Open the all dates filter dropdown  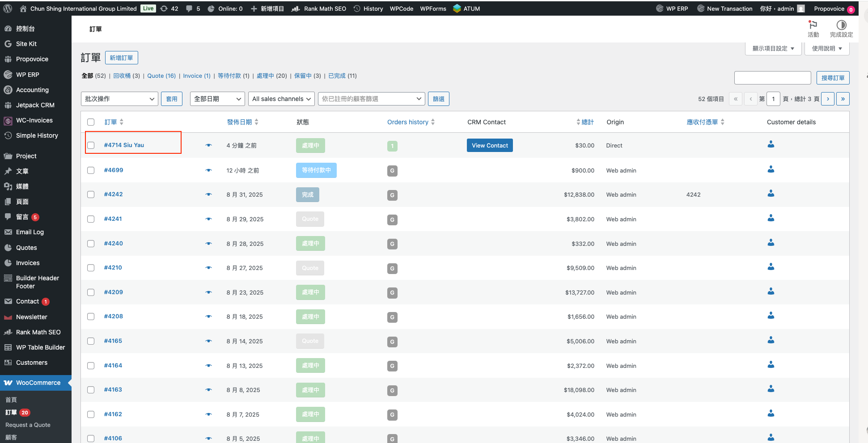[217, 99]
